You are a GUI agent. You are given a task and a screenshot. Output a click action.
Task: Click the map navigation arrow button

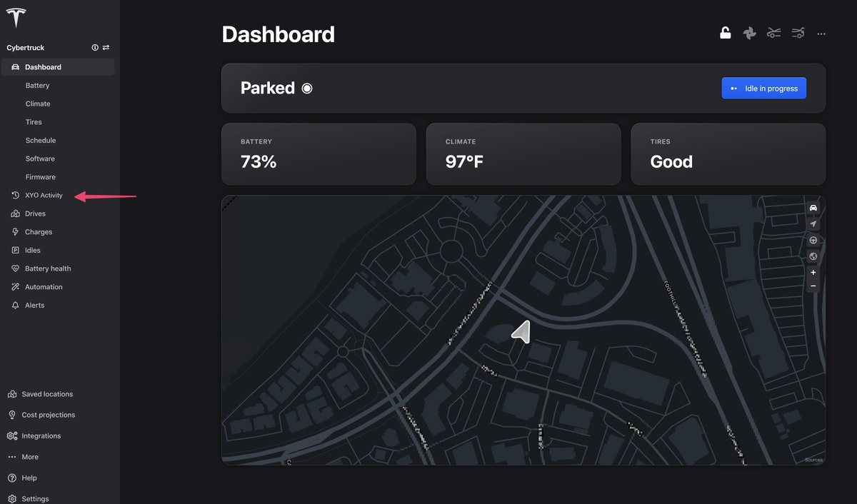tap(813, 224)
